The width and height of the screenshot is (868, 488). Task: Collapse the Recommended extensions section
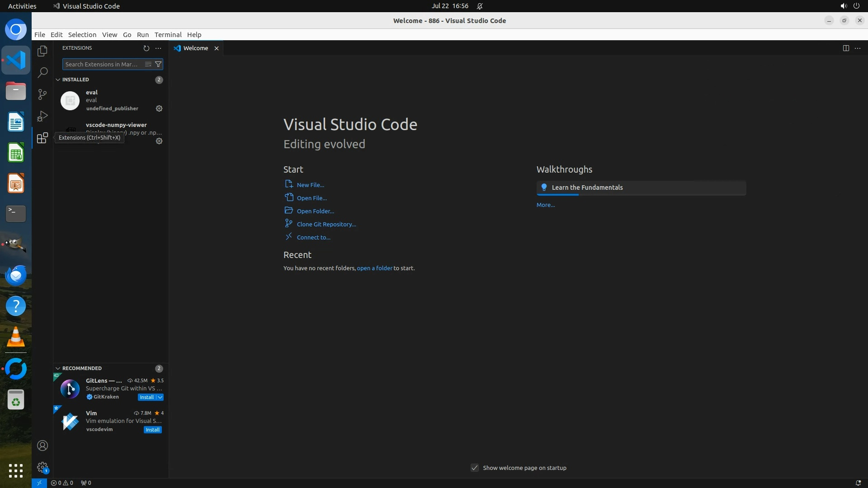pos(58,368)
